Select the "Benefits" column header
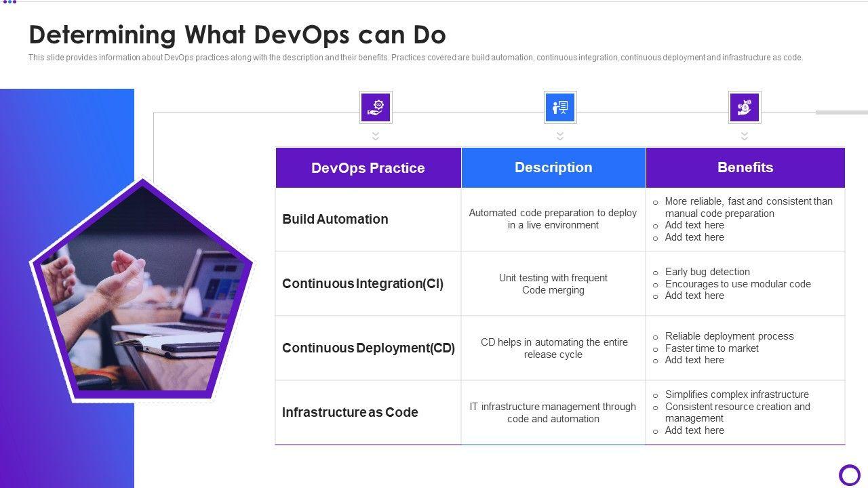 pyautogui.click(x=745, y=167)
